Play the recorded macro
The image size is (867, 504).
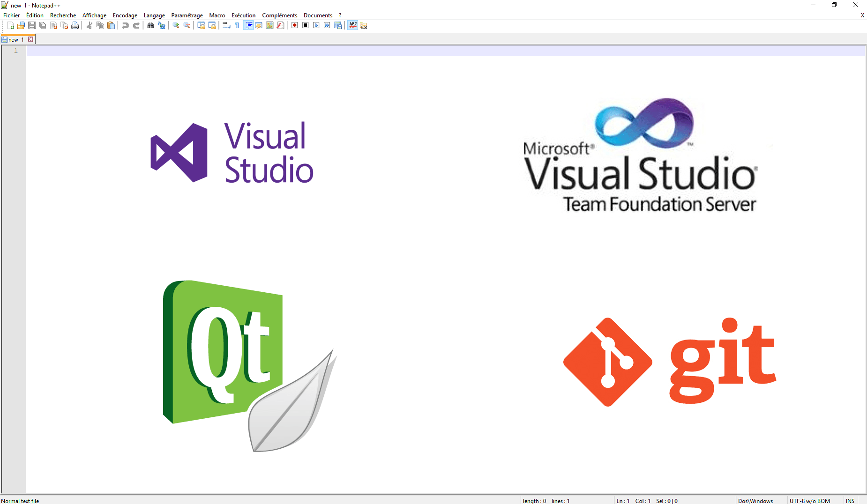(x=316, y=26)
